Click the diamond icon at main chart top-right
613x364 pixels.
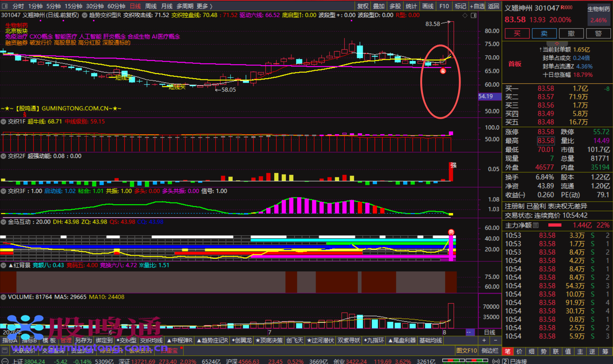465,15
